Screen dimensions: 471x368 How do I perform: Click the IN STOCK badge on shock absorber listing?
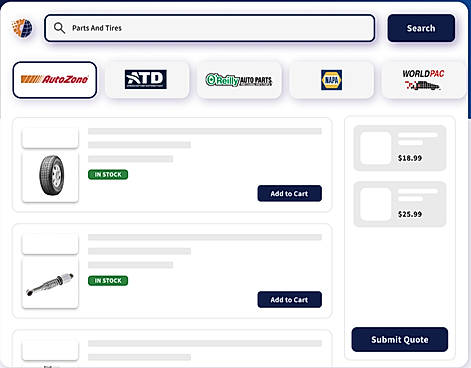point(108,281)
